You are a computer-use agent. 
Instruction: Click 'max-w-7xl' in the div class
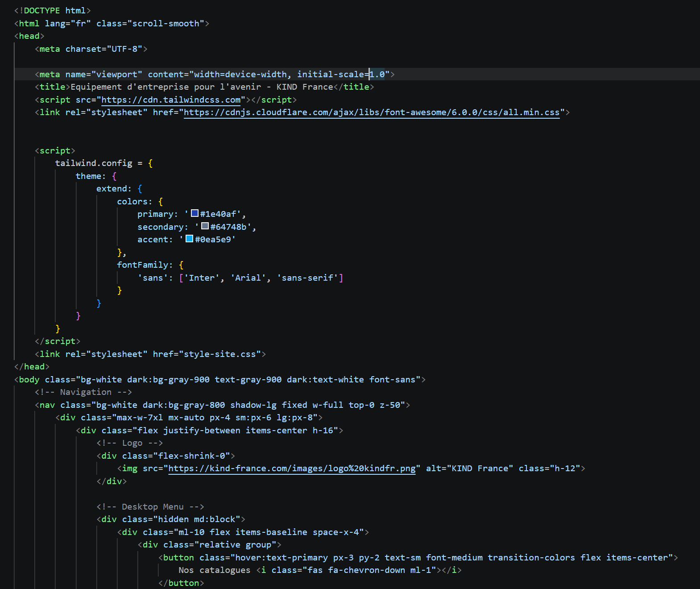(140, 418)
